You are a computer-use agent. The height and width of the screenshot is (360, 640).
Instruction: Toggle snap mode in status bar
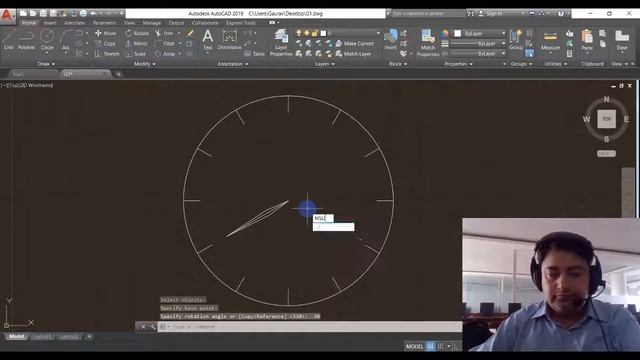pyautogui.click(x=441, y=346)
